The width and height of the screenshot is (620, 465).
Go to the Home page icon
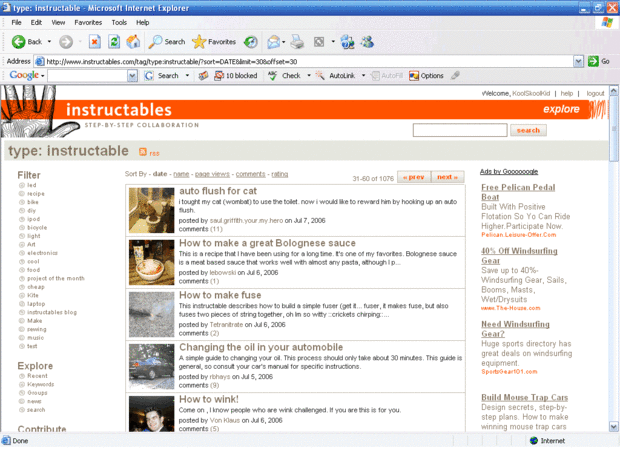(x=133, y=42)
